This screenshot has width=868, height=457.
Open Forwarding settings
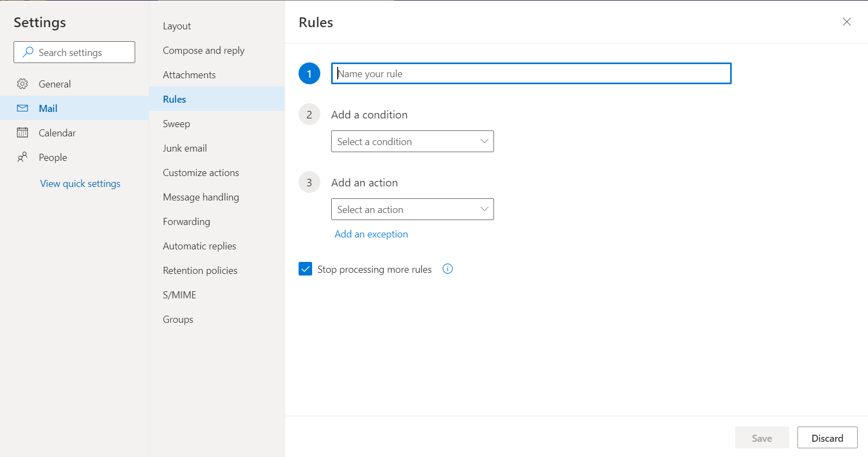(x=217, y=222)
